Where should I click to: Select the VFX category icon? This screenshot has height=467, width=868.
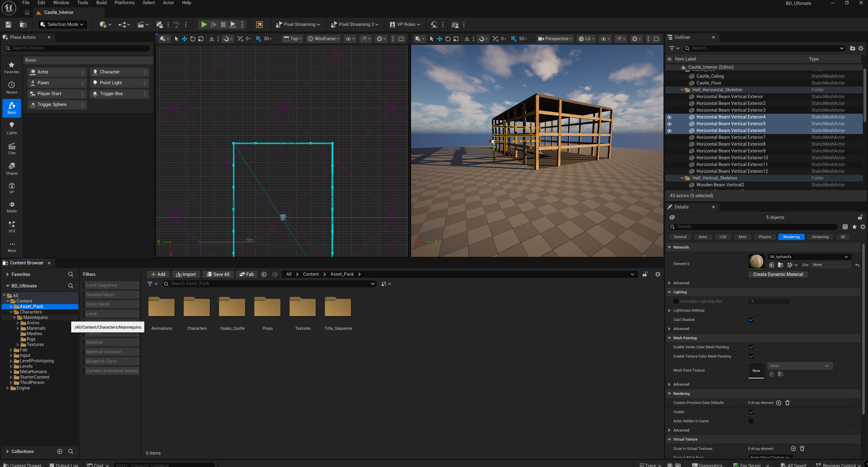(x=12, y=226)
